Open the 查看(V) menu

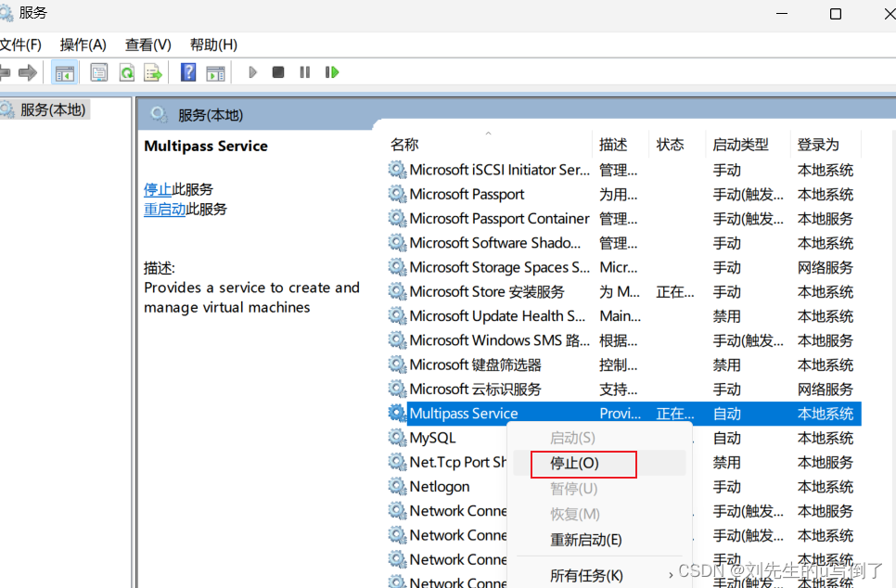(147, 44)
